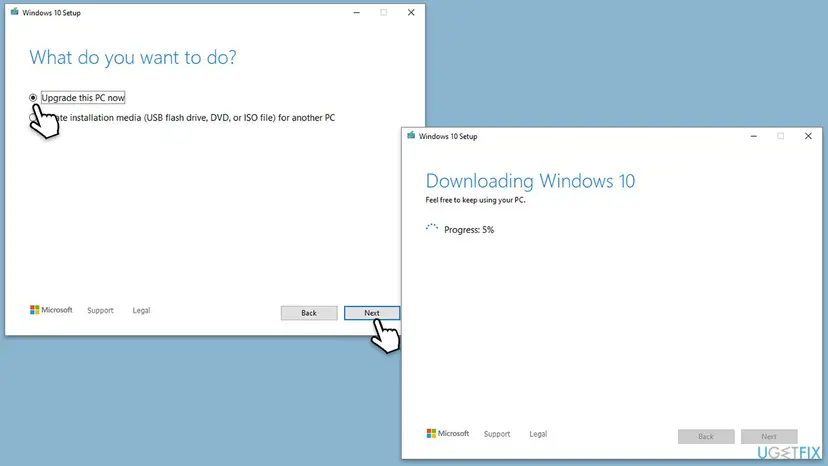Click the Microsoft logo in the left Setup window
Image resolution: width=828 pixels, height=466 pixels.
51,310
